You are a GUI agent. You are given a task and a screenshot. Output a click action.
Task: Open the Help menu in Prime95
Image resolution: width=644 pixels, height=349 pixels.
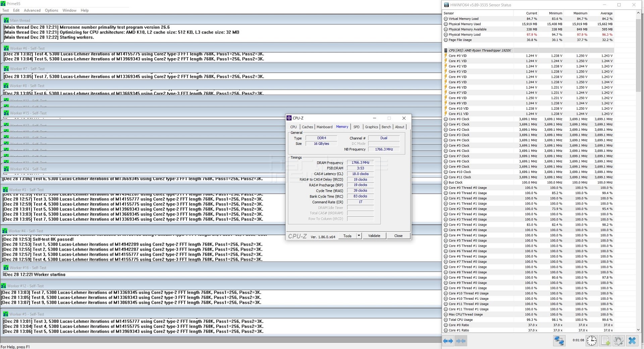(85, 10)
